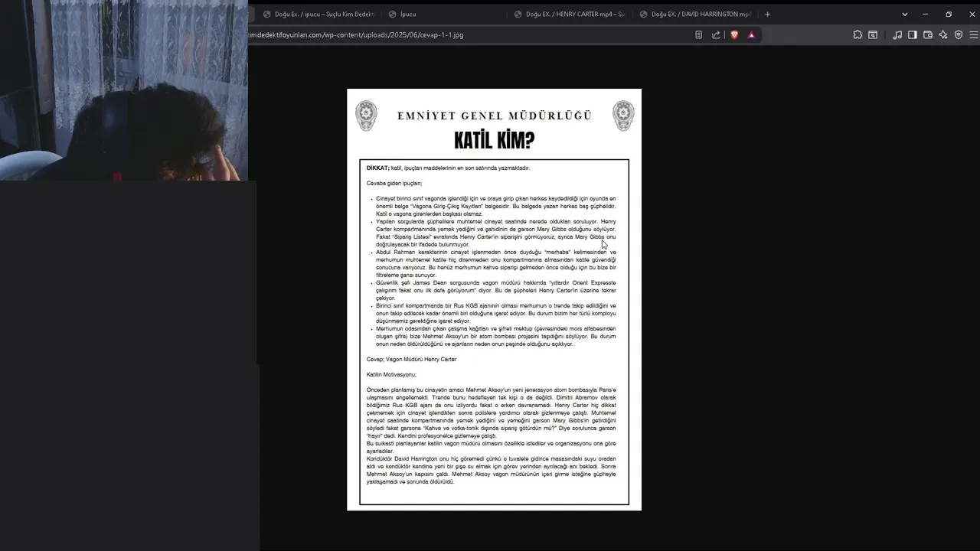The width and height of the screenshot is (980, 551).
Task: Click line starting 'Bu suikasti planlayanlar'
Action: [x=491, y=447]
